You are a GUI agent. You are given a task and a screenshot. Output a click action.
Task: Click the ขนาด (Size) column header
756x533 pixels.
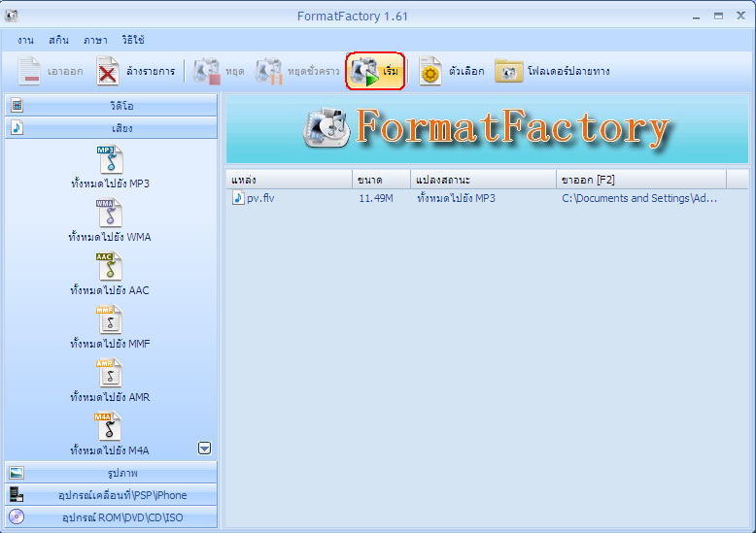pyautogui.click(x=381, y=180)
